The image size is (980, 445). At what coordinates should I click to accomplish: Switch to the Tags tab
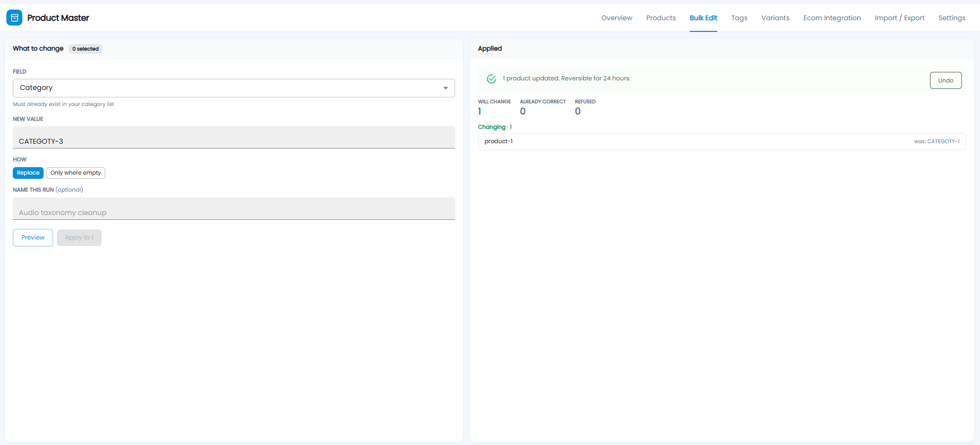point(739,18)
